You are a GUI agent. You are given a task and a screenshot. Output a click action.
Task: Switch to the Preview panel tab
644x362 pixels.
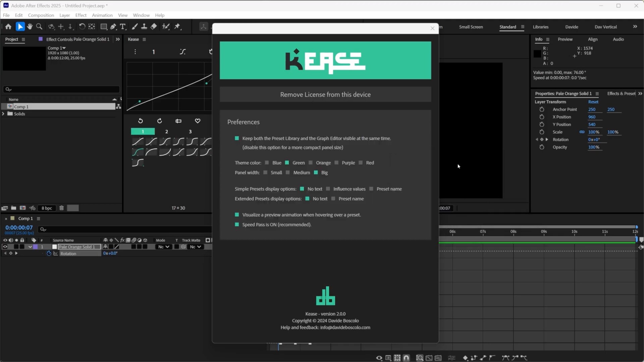pyautogui.click(x=565, y=39)
